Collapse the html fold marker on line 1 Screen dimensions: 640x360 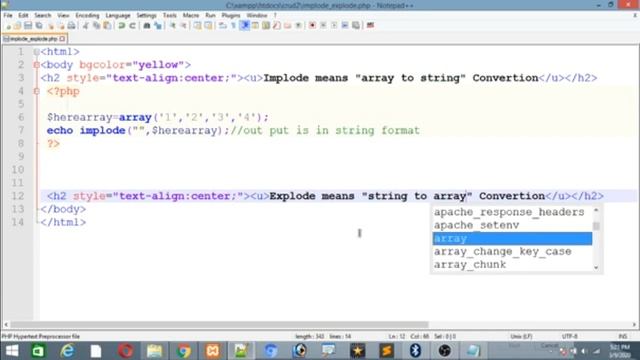[x=37, y=52]
